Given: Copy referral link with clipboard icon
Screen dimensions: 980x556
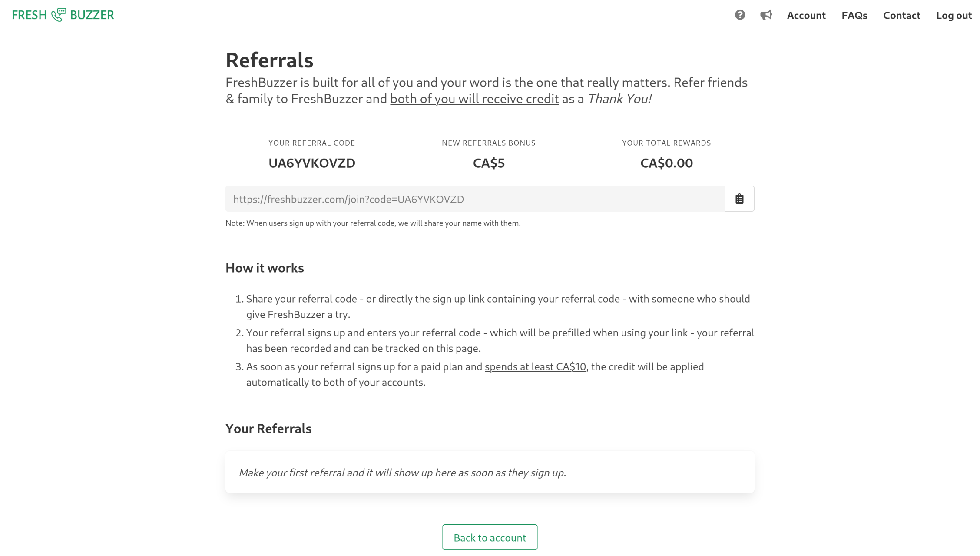Looking at the screenshot, I should 739,199.
